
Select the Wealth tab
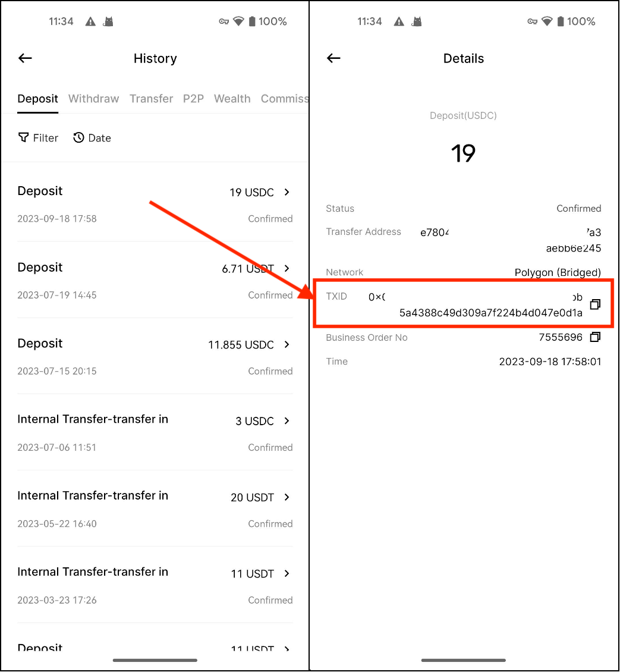click(x=232, y=99)
